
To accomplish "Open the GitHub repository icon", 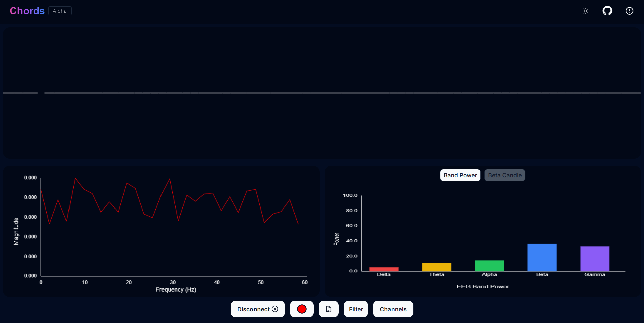I will click(x=607, y=11).
